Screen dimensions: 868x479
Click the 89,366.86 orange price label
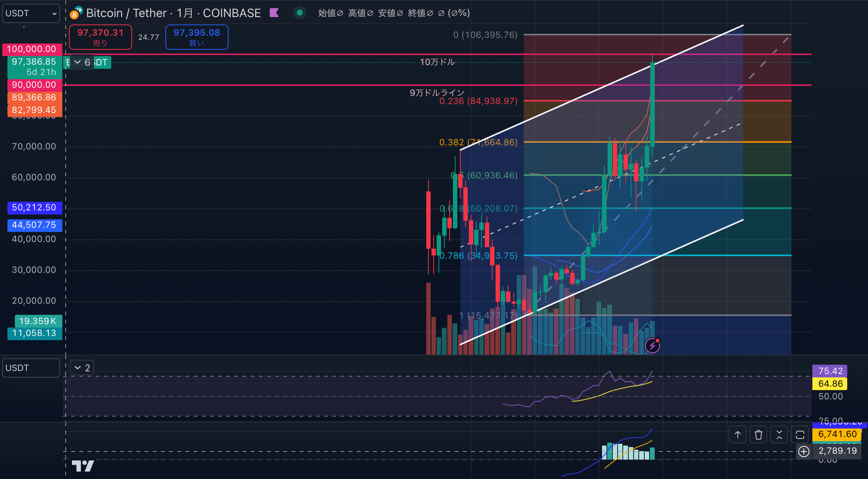pos(34,97)
